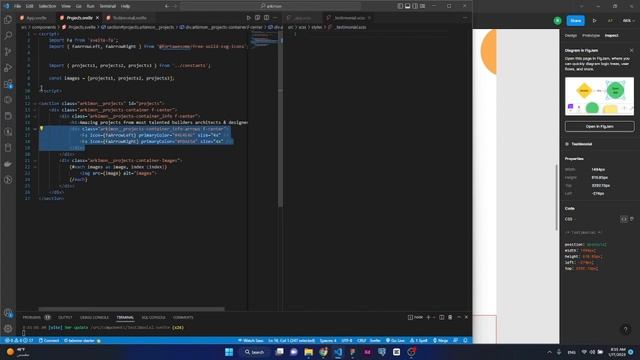Switch to DEBUG CONSOLE panel tab

[94, 317]
